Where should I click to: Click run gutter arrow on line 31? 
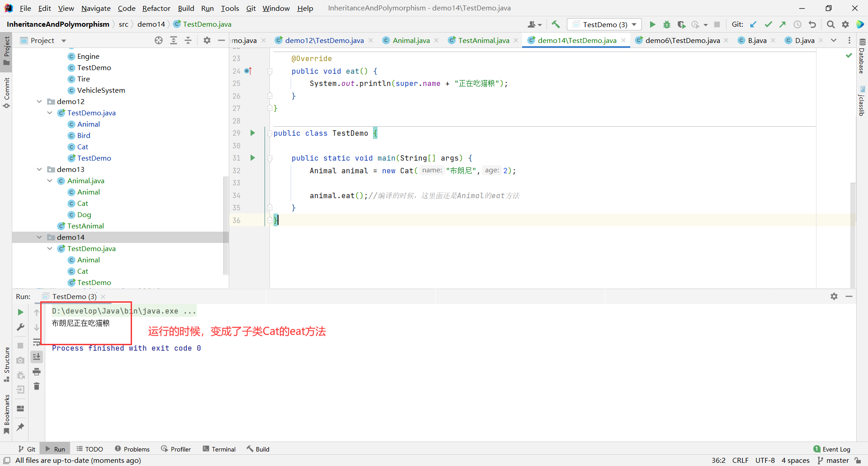click(x=253, y=158)
